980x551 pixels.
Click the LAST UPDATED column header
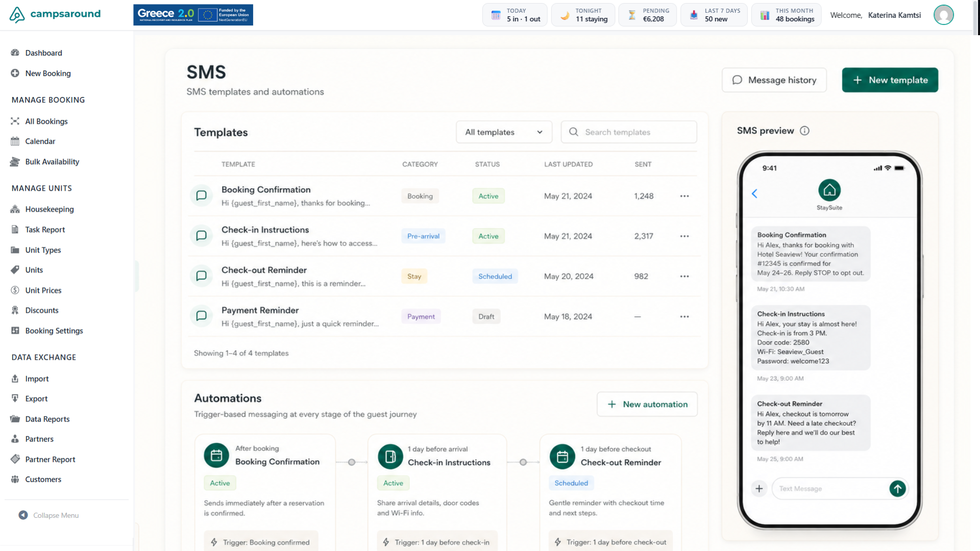pyautogui.click(x=568, y=164)
